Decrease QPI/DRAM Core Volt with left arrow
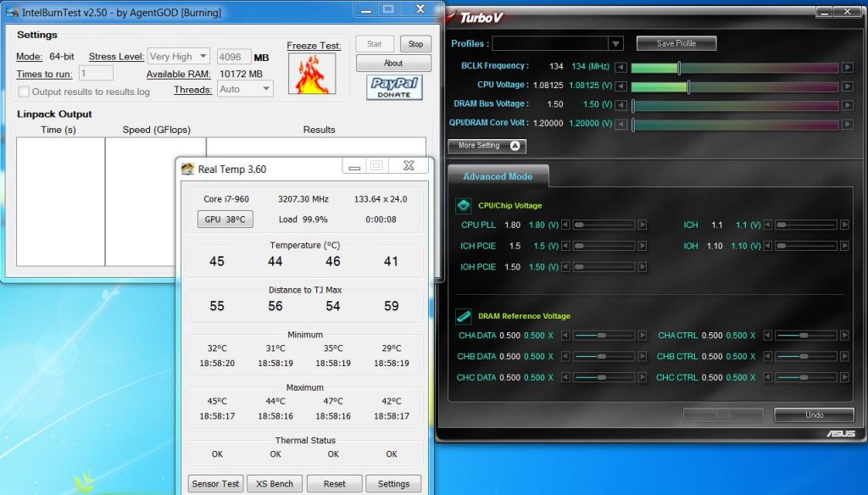The image size is (868, 495). [621, 124]
